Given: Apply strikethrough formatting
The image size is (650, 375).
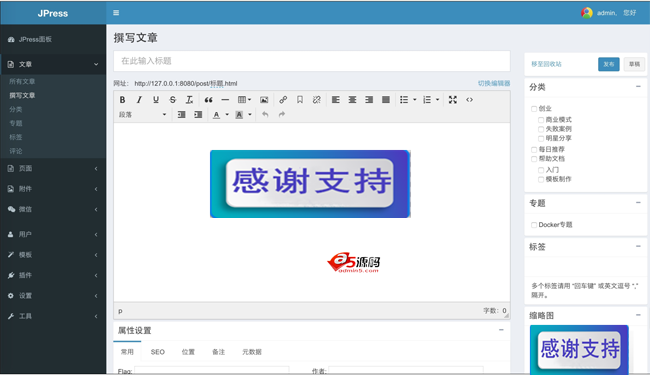Looking at the screenshot, I should 173,100.
